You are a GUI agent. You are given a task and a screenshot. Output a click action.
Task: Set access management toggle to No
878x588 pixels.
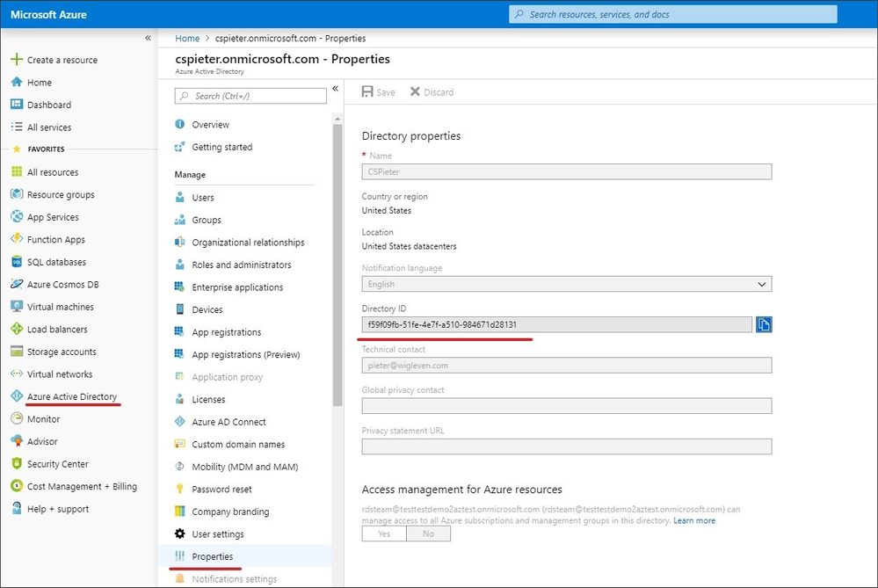coord(428,534)
